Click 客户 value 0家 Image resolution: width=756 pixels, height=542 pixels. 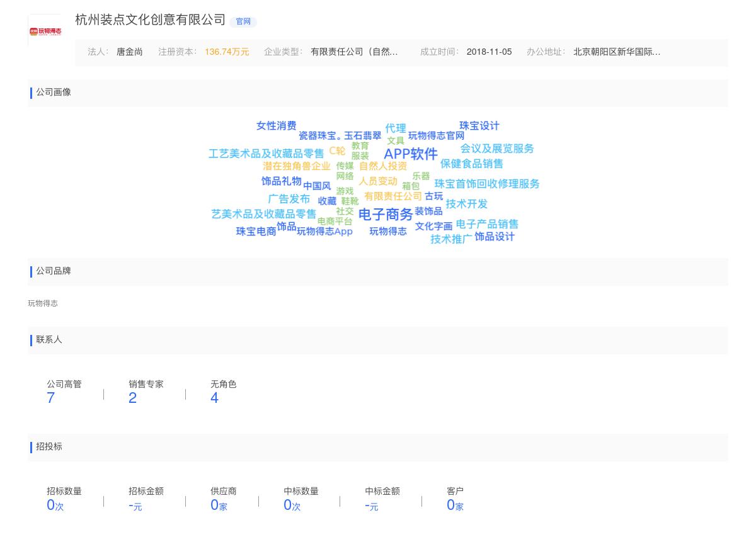(x=455, y=505)
